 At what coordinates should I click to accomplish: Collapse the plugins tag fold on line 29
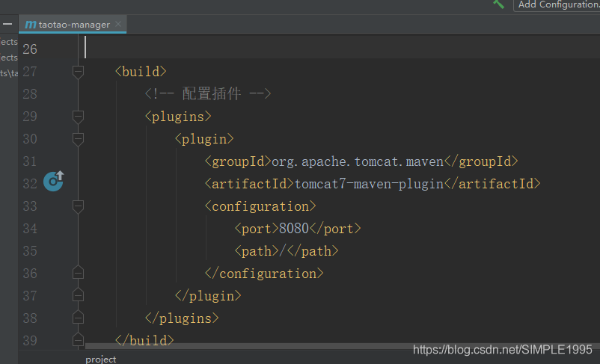[x=78, y=117]
